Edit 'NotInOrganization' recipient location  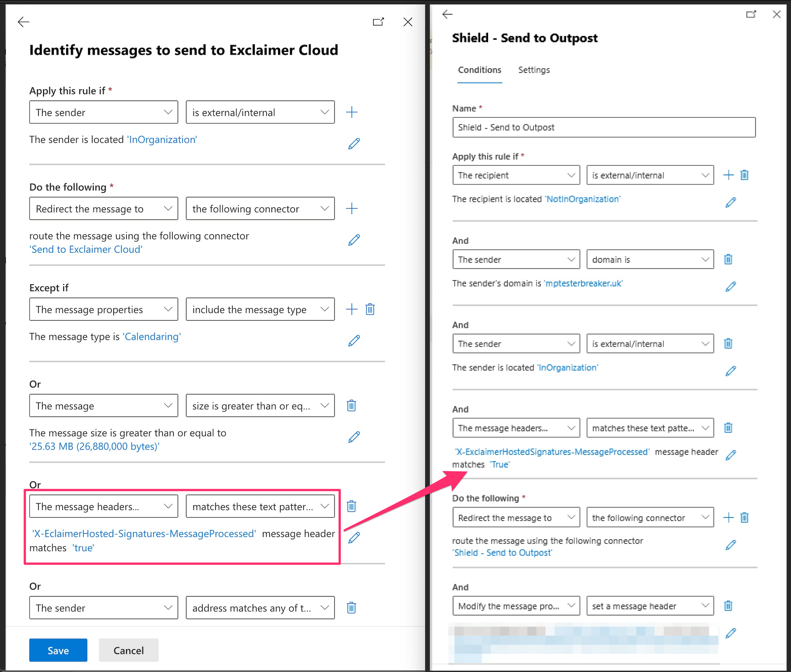(730, 202)
